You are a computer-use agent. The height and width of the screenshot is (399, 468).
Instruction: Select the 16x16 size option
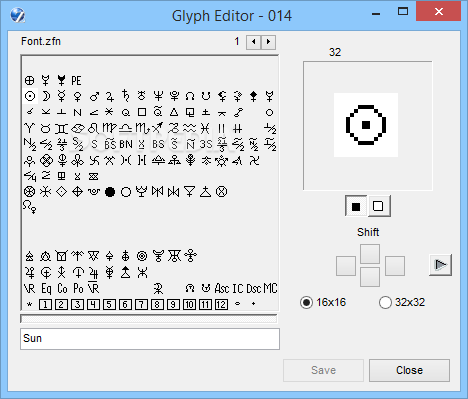323,302
